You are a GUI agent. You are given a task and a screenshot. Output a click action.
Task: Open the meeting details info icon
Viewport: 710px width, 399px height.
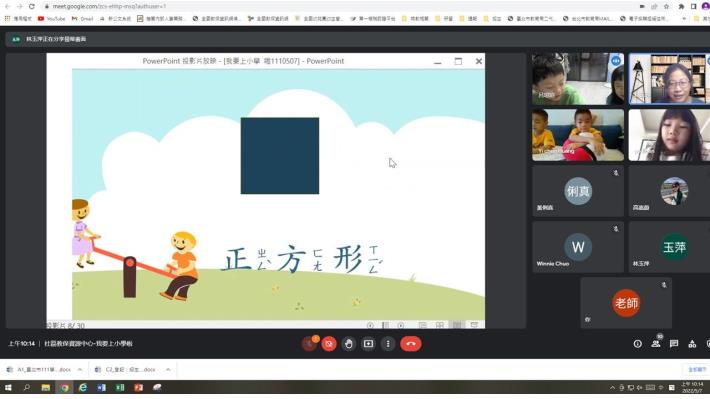(x=638, y=344)
